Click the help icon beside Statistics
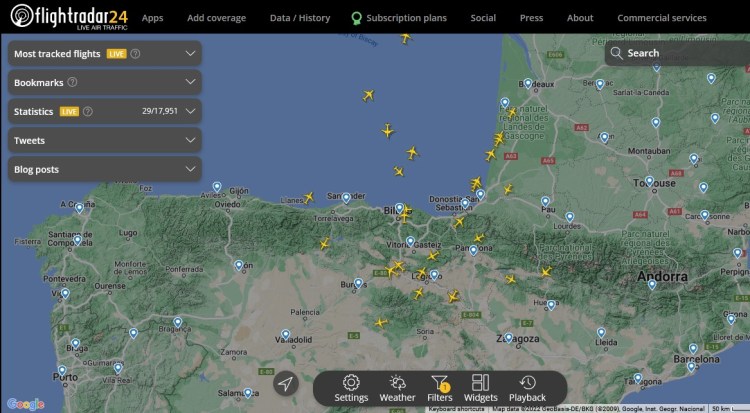 88,111
